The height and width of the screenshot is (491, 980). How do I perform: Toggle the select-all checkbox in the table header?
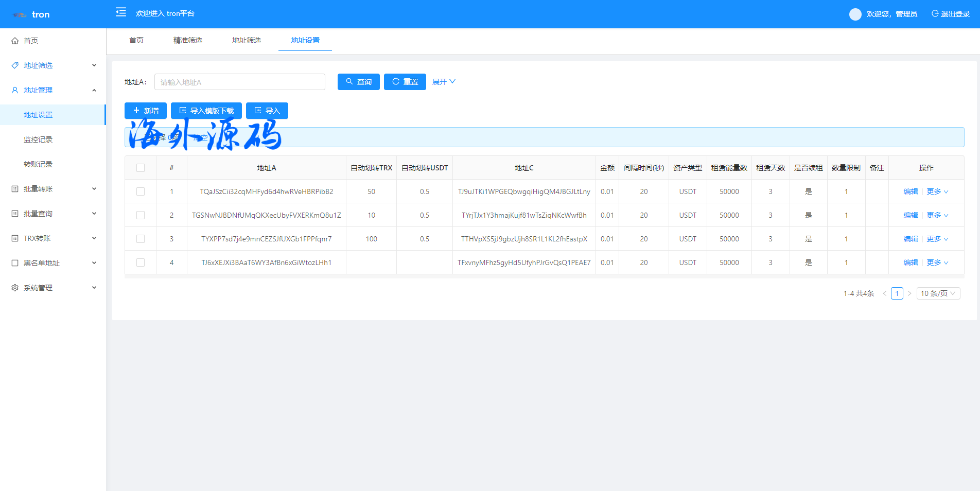tap(141, 168)
